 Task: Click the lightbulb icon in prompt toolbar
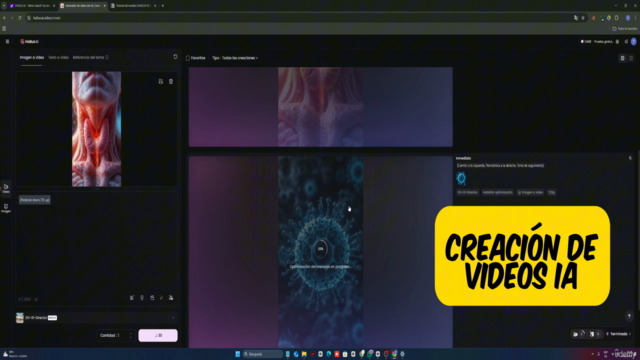click(x=142, y=298)
